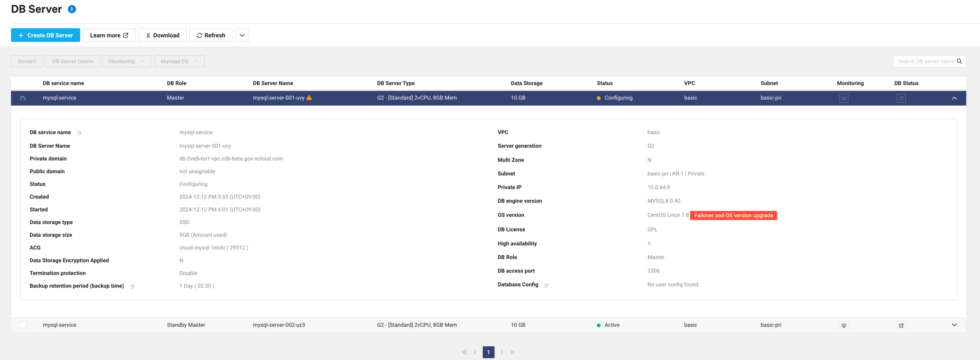
Task: Go to first page of results
Action: pyautogui.click(x=465, y=352)
